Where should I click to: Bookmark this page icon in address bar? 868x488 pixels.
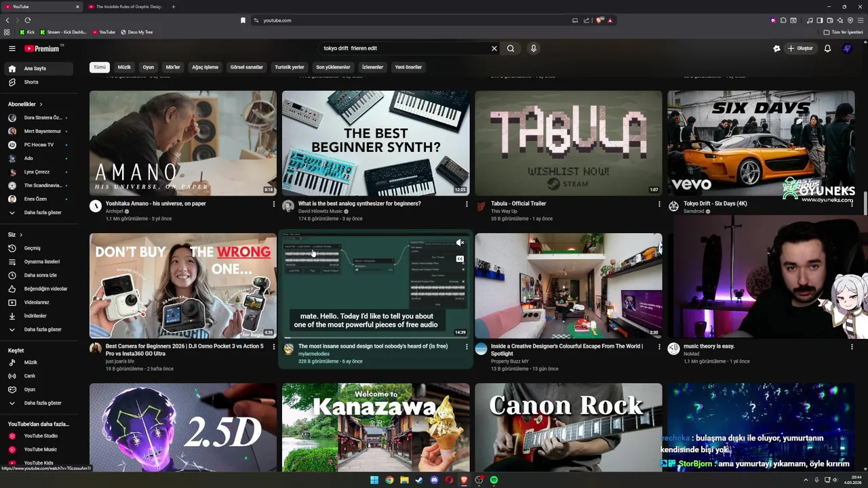(x=243, y=20)
